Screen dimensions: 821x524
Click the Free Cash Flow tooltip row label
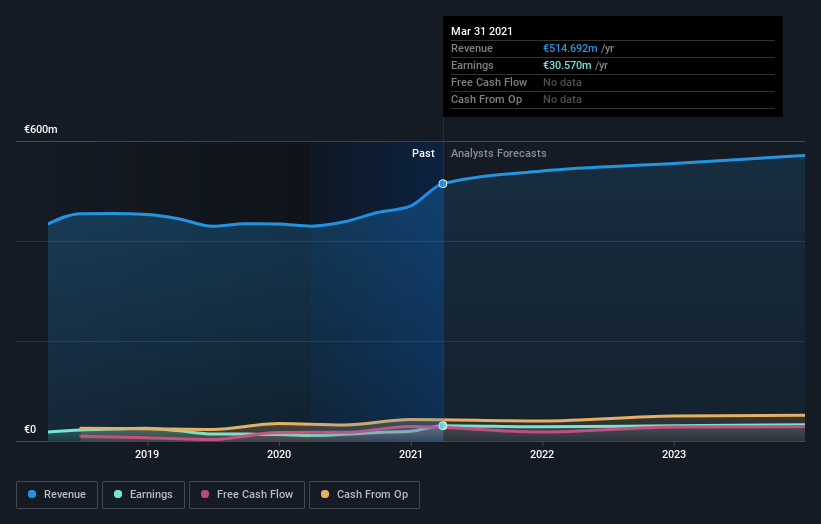pos(489,82)
